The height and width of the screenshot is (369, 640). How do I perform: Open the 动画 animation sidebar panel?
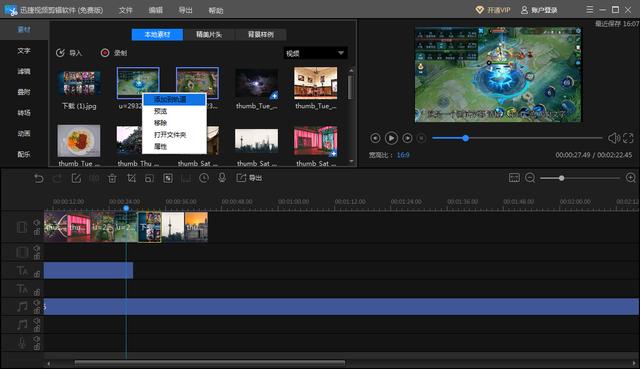pyautogui.click(x=24, y=133)
